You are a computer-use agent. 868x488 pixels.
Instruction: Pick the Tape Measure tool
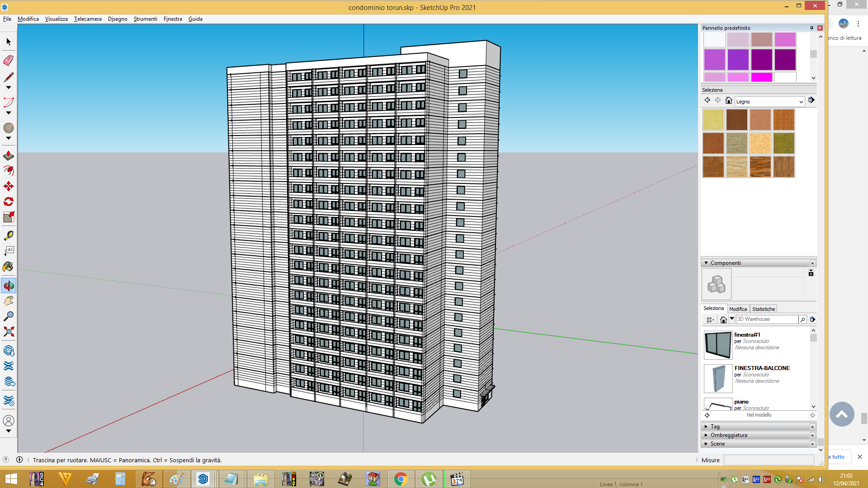tap(9, 235)
